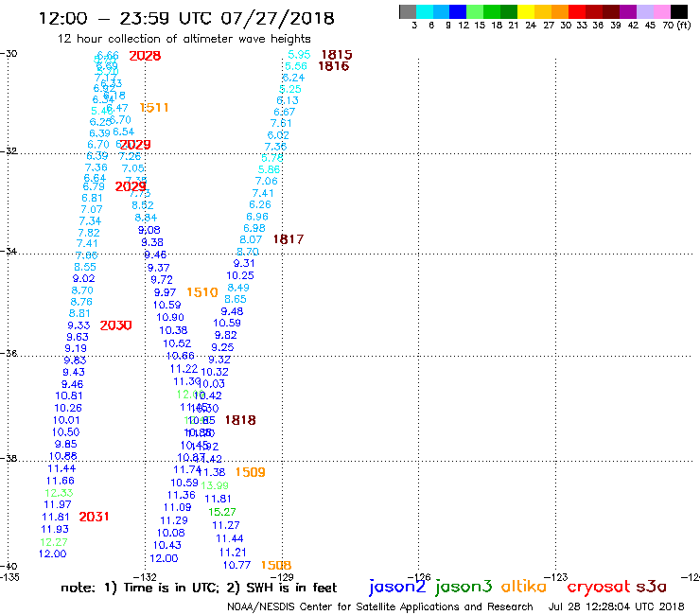
Task: Click the 10.90 wave height value
Action: tap(170, 318)
